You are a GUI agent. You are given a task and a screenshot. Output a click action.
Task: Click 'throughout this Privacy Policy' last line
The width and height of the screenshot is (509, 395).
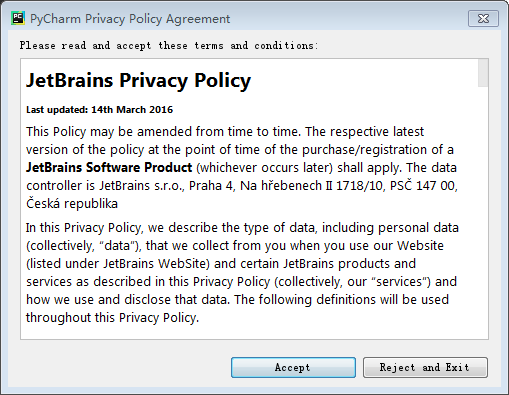point(112,318)
